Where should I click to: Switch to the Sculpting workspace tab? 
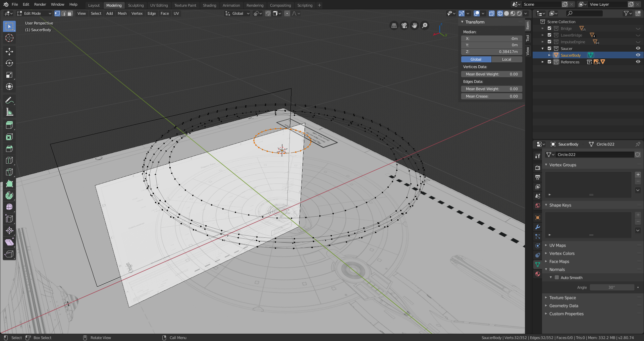tap(136, 5)
